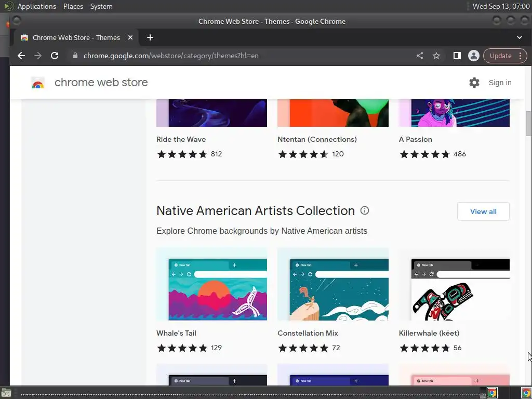Open the Chrome profile avatar

pos(474,56)
